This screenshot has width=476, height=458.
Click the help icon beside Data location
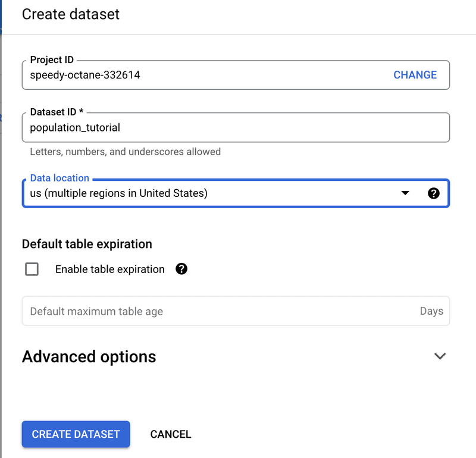(x=434, y=193)
